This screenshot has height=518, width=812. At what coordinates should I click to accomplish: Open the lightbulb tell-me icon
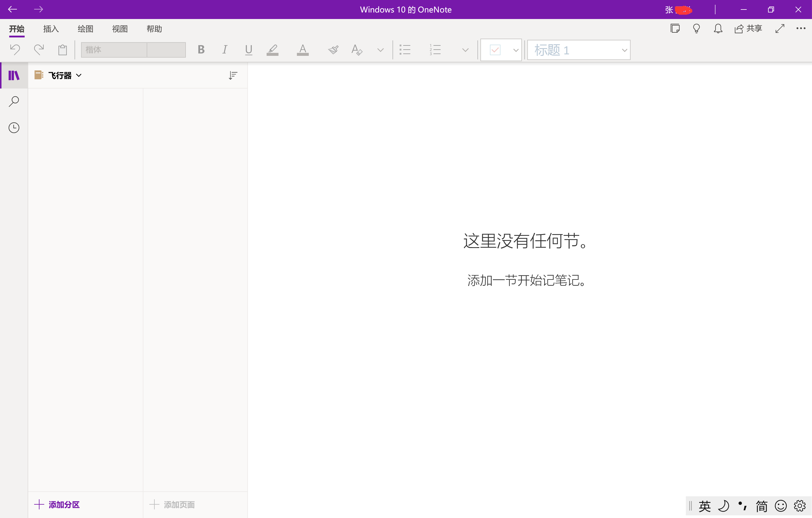(696, 29)
